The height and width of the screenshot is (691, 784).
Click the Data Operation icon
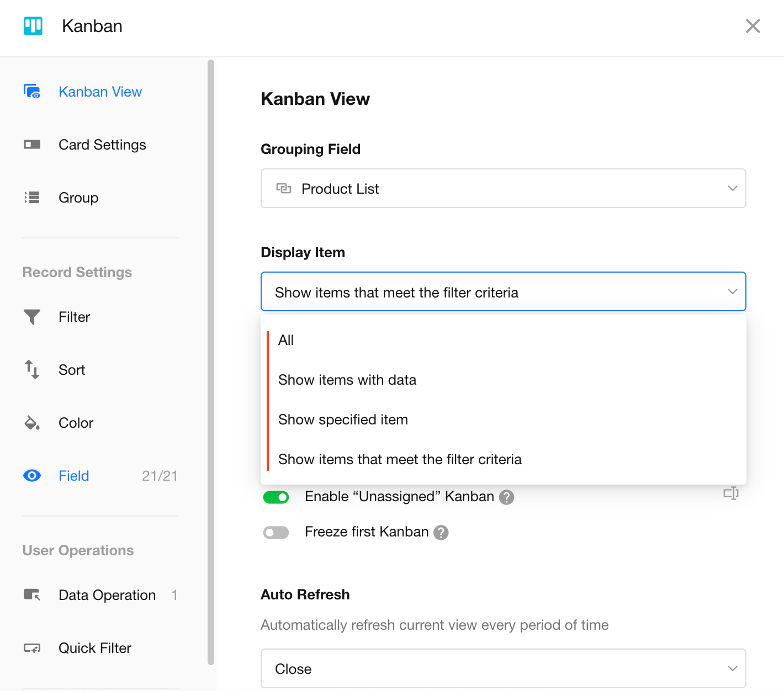(32, 595)
